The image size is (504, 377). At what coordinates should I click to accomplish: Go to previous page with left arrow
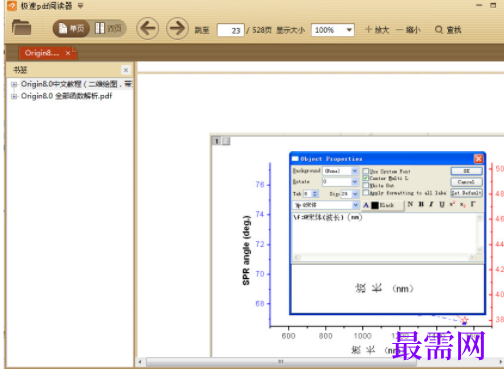click(x=148, y=28)
